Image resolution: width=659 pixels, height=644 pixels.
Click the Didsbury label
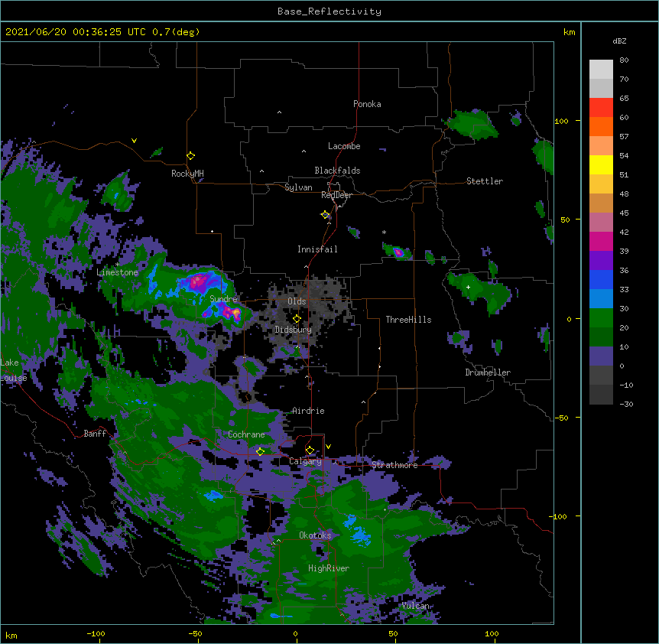pos(294,330)
